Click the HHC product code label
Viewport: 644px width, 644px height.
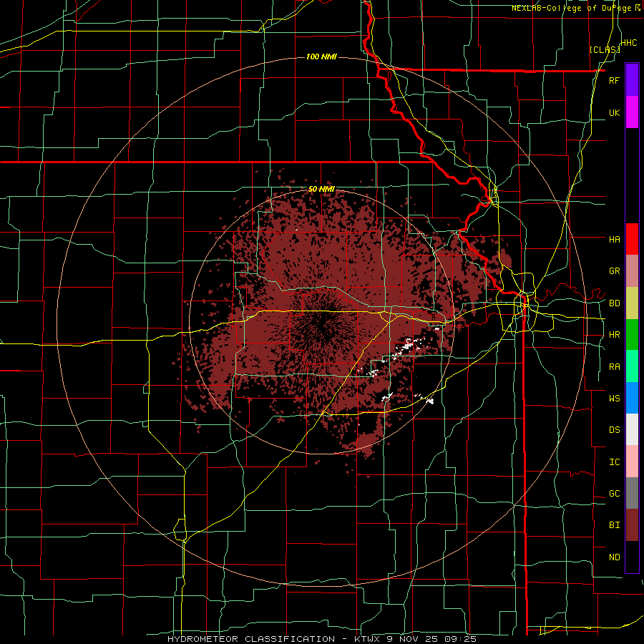point(629,43)
